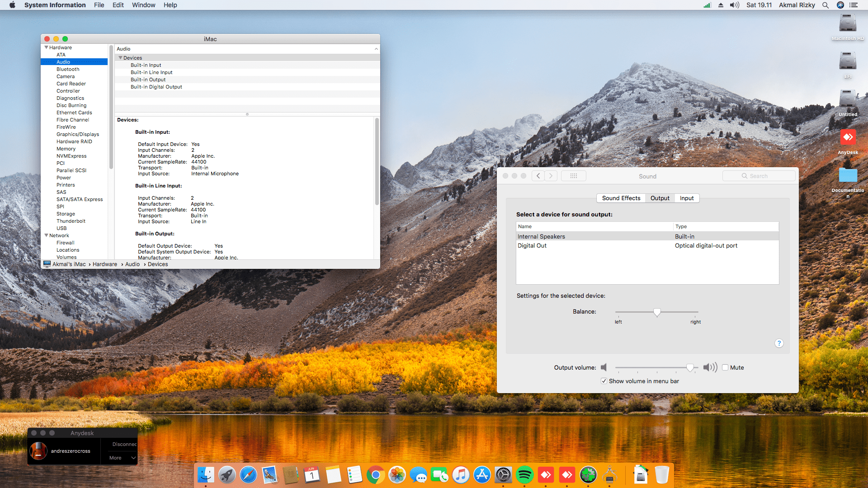
Task: Collapse the Network tree section
Action: 46,235
